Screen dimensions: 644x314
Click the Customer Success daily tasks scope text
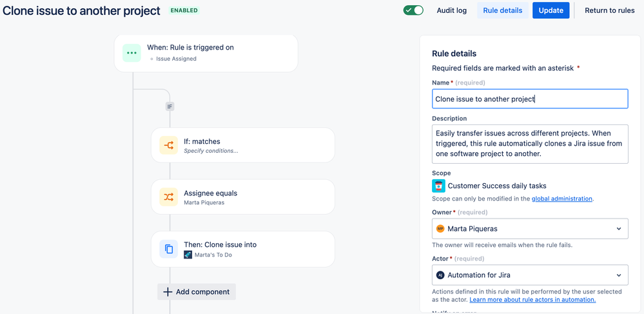coord(497,186)
